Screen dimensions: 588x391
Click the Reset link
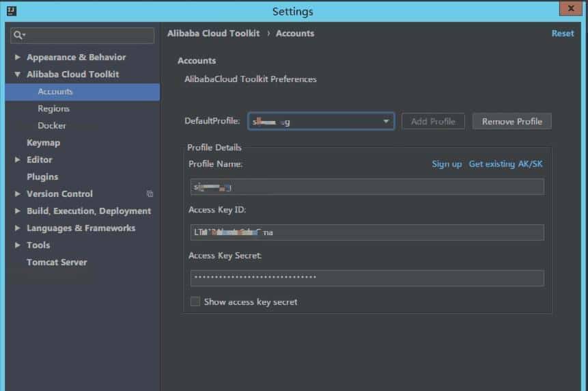tap(563, 33)
